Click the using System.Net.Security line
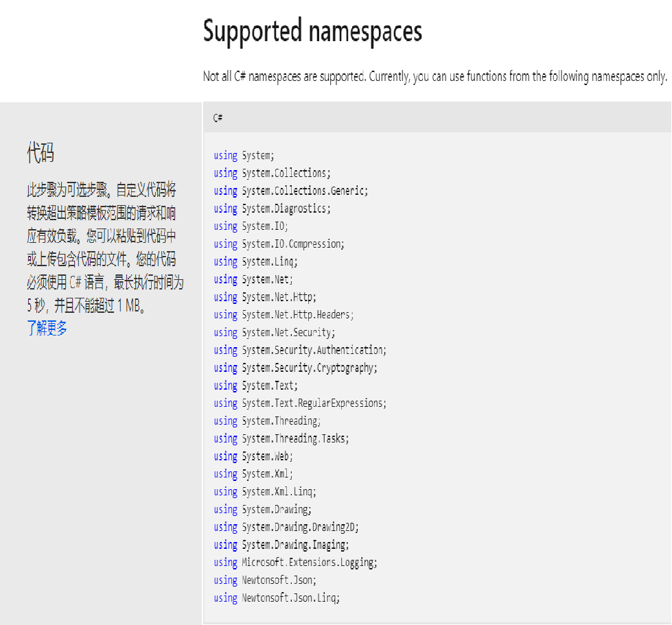Image resolution: width=672 pixels, height=625 pixels. (275, 332)
